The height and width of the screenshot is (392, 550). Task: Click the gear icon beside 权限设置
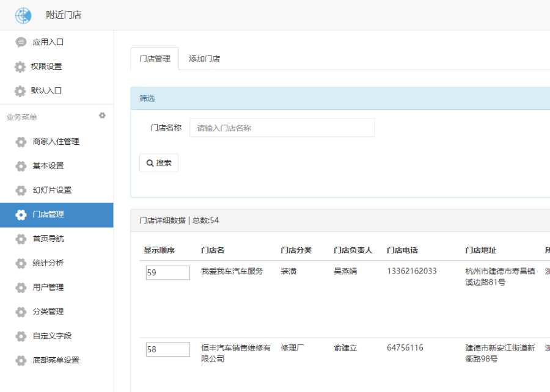pyautogui.click(x=20, y=67)
